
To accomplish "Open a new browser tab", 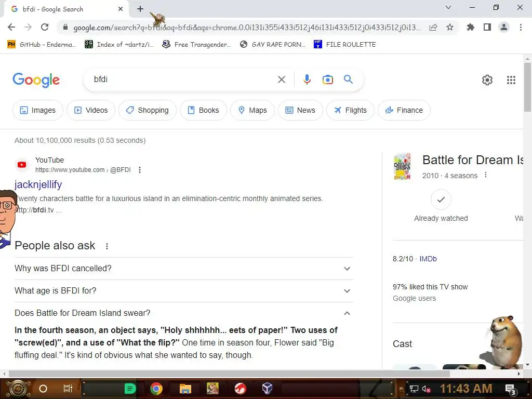I will [x=140, y=9].
